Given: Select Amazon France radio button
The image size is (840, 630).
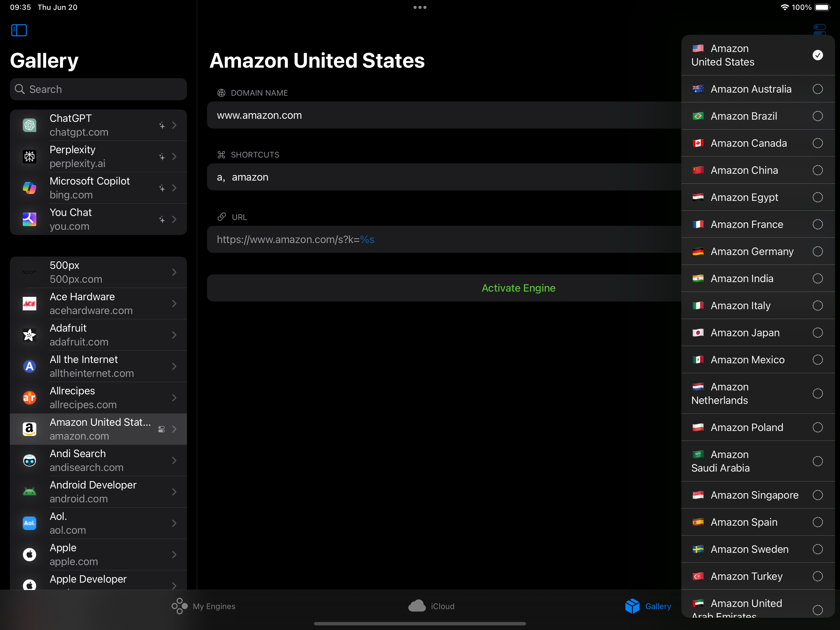Looking at the screenshot, I should (818, 224).
